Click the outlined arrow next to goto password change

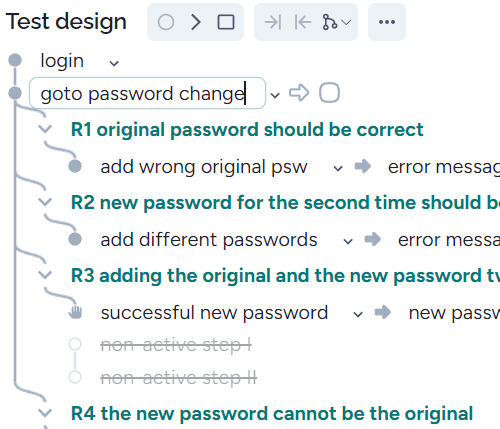pyautogui.click(x=299, y=93)
